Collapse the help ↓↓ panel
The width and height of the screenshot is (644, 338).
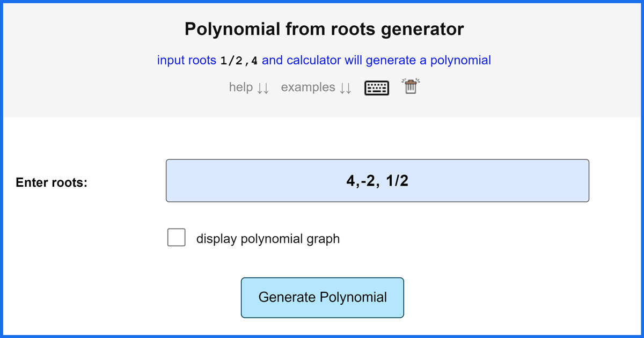[249, 87]
